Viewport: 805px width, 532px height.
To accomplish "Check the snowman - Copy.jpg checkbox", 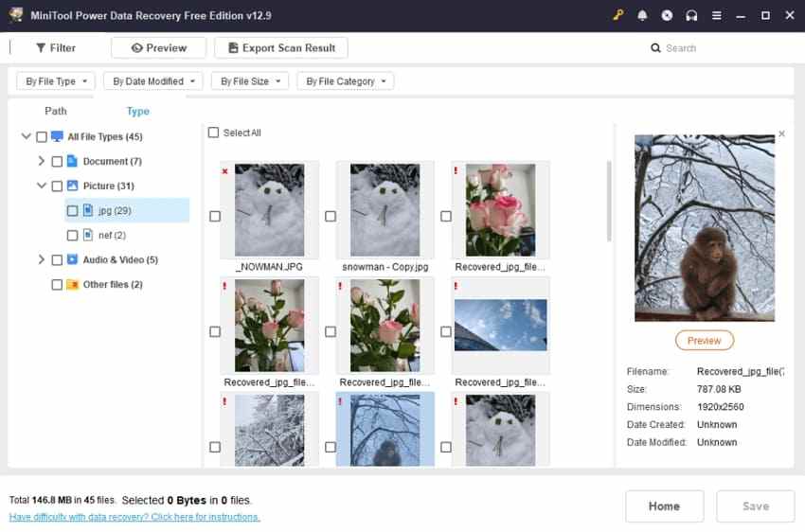I will coord(331,217).
